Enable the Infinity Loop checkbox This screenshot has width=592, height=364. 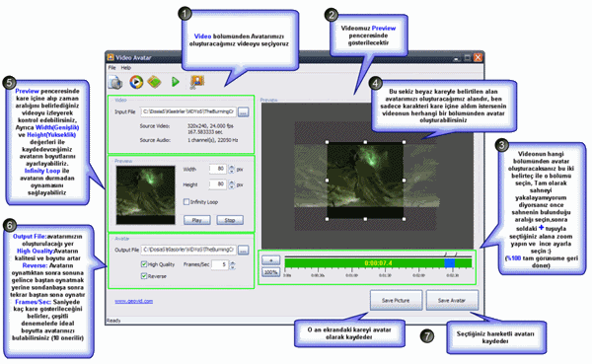tap(186, 201)
